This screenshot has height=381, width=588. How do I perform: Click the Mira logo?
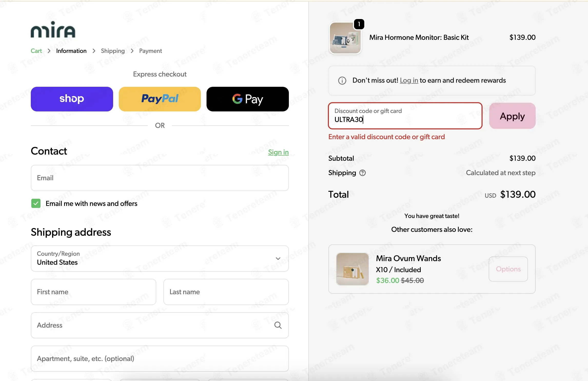tap(53, 30)
